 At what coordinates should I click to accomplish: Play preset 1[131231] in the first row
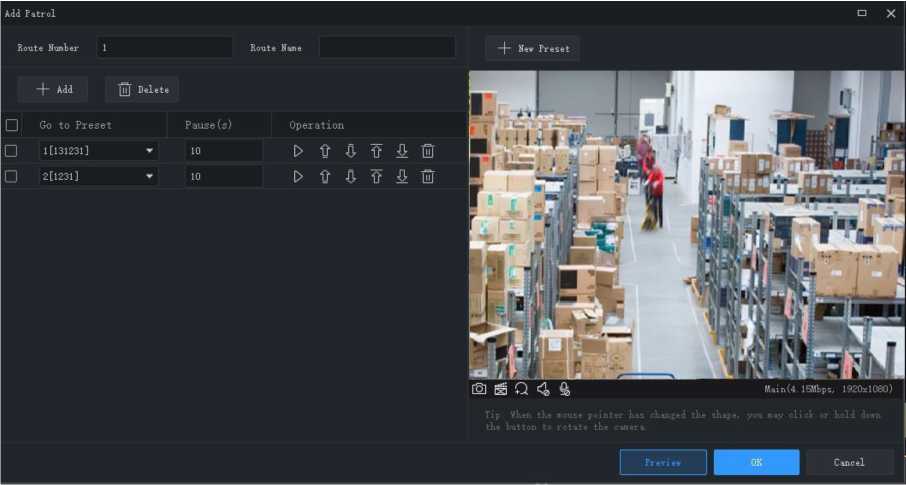click(298, 151)
